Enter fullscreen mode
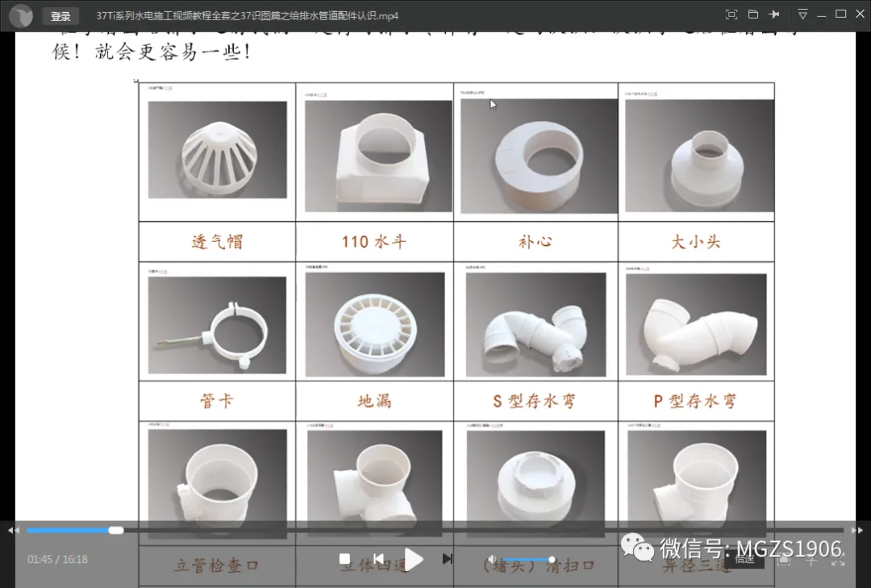Screen dimensions: 871x588 click(838, 560)
